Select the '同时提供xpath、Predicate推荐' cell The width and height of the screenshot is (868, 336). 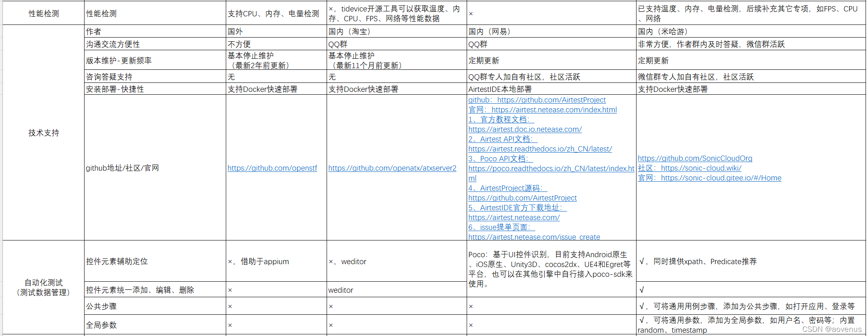[751, 261]
